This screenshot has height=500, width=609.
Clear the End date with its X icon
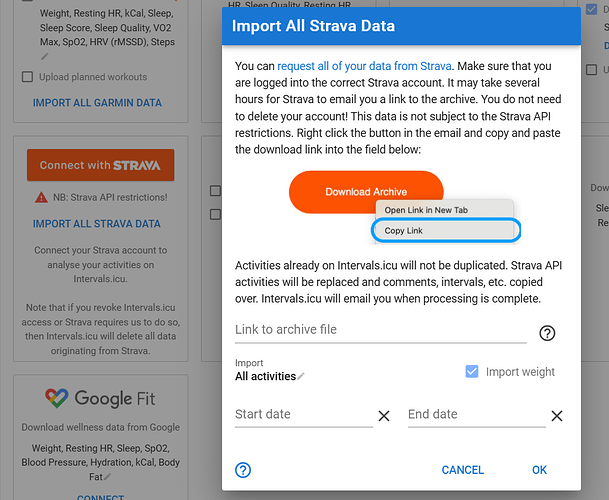tap(557, 416)
